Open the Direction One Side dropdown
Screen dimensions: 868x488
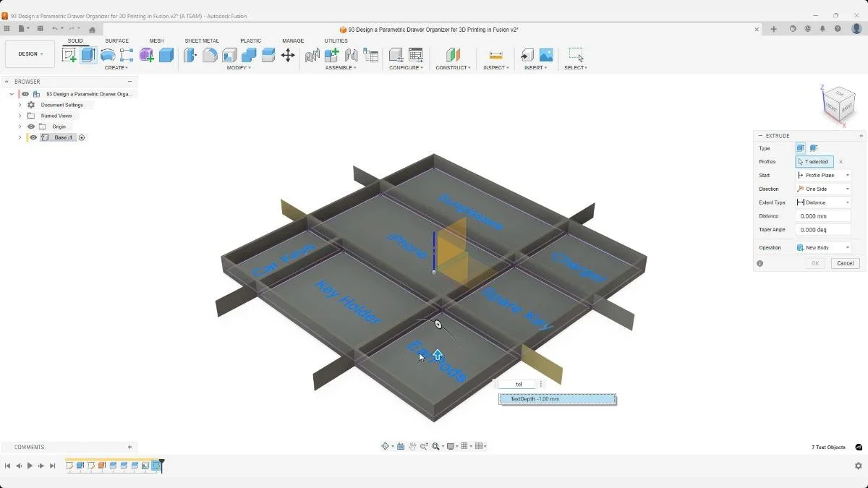823,189
